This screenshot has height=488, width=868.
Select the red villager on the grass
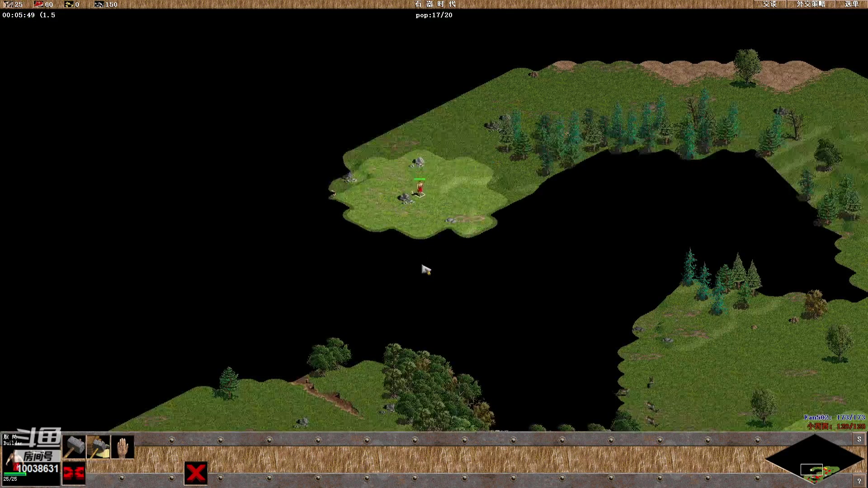pos(420,189)
